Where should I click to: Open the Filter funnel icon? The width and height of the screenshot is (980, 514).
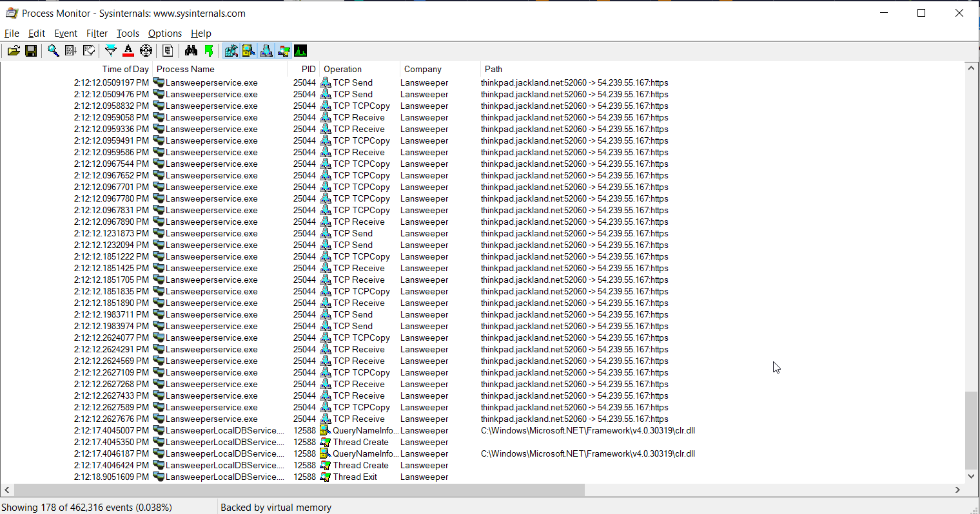(x=111, y=51)
